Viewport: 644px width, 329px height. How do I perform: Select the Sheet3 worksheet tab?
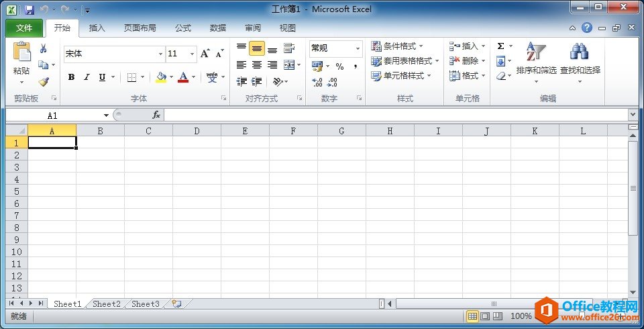tap(145, 304)
